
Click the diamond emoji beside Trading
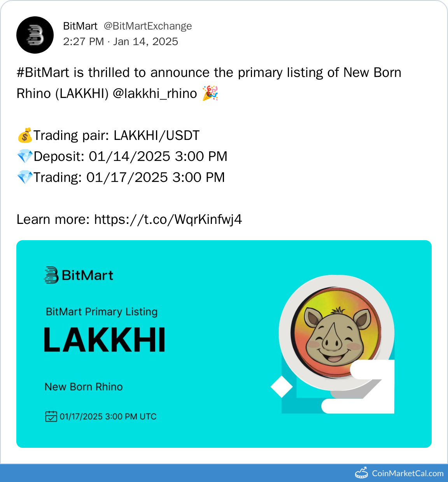[25, 178]
